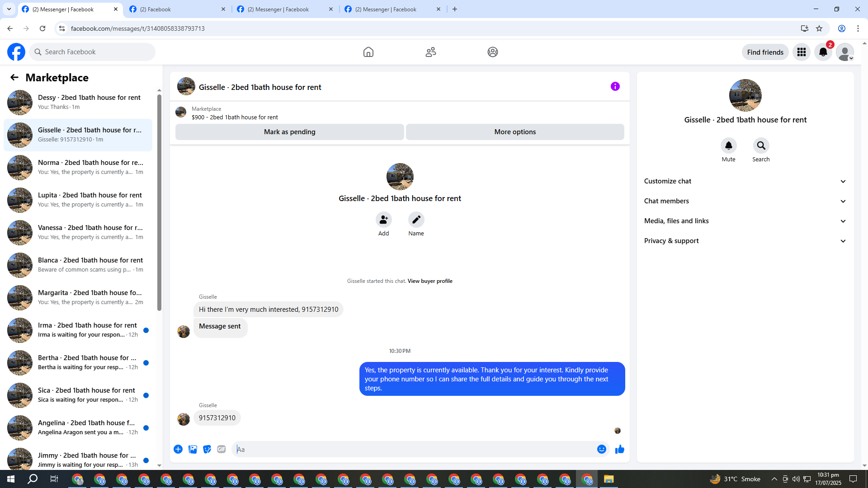Click the browser address bar URL
868x488 pixels.
138,28
